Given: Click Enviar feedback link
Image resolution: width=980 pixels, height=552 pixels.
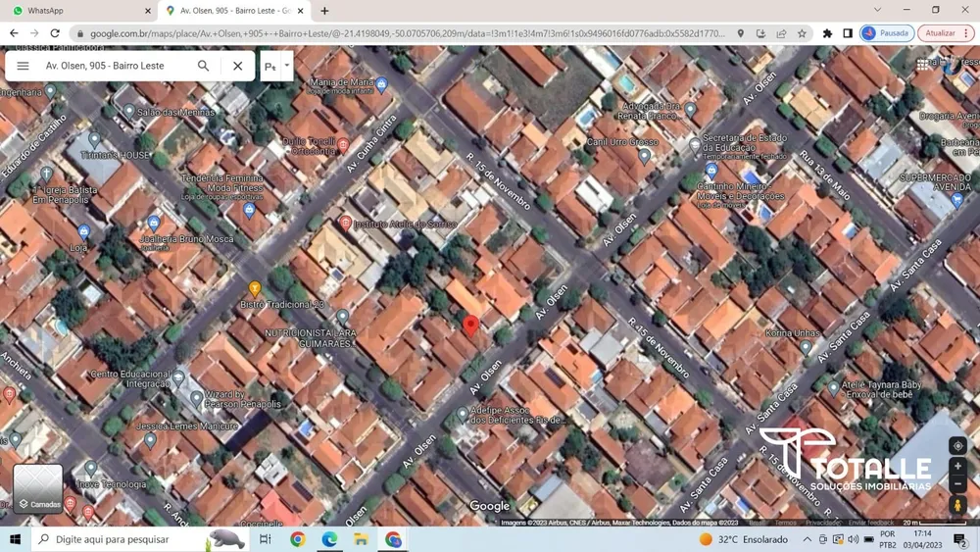Looking at the screenshot, I should (x=871, y=523).
